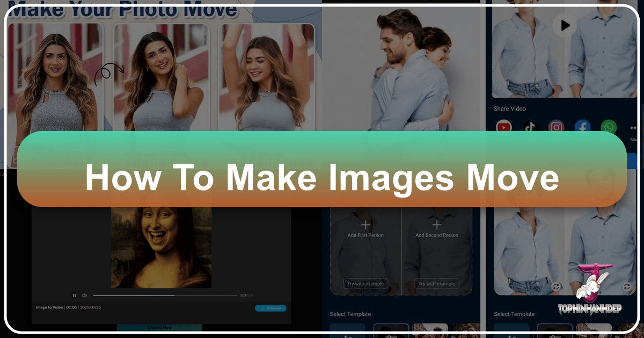The width and height of the screenshot is (644, 338).
Task: Toggle playback with the large play button
Action: (564, 25)
